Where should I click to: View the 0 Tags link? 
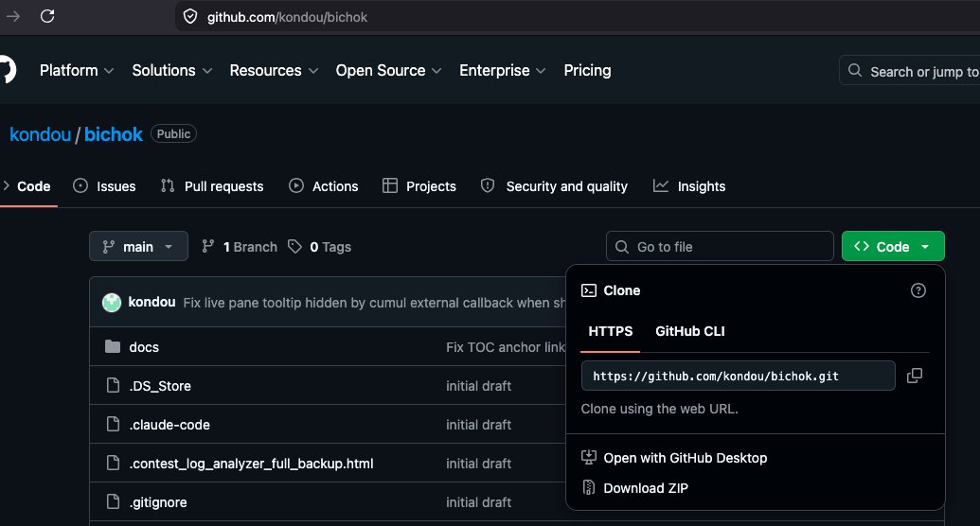pos(319,247)
